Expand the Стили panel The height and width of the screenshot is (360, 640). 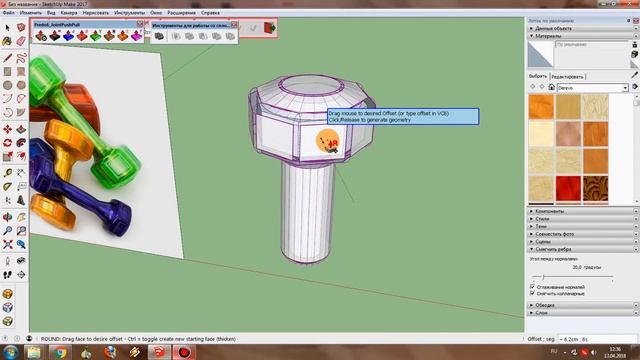tap(582, 219)
